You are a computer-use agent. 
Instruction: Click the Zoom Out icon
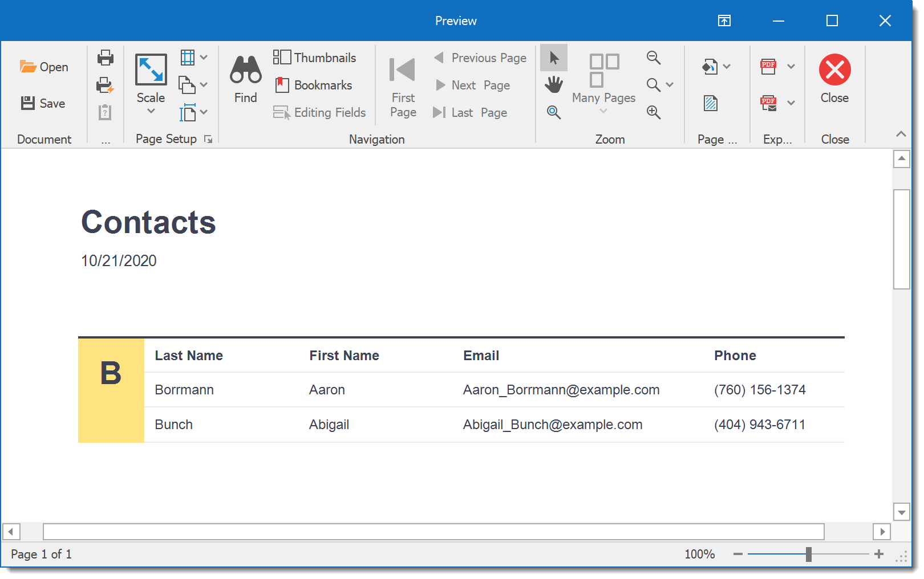pos(654,58)
